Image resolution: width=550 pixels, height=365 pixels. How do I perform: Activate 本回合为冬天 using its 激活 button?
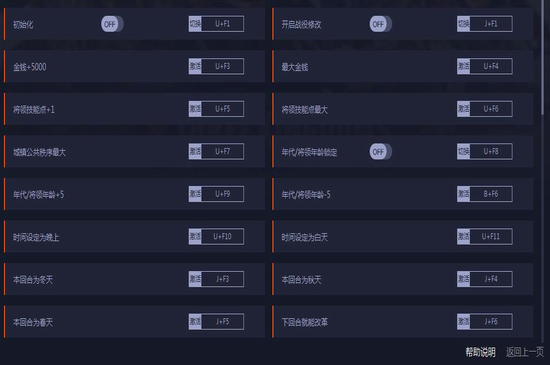pos(195,279)
